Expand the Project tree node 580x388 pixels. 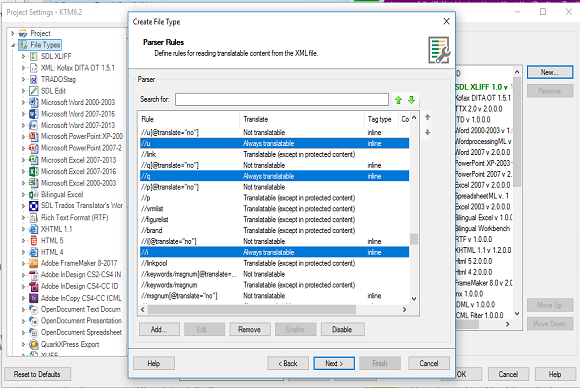pos(13,33)
